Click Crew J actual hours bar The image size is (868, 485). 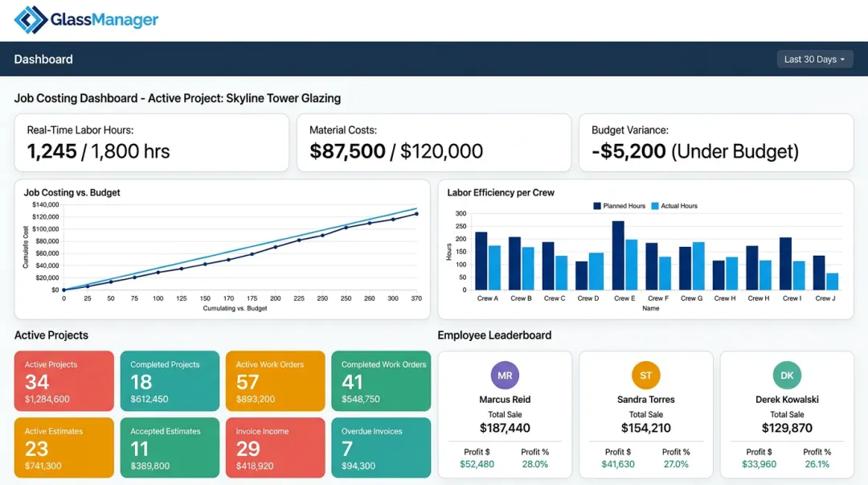pos(832,282)
